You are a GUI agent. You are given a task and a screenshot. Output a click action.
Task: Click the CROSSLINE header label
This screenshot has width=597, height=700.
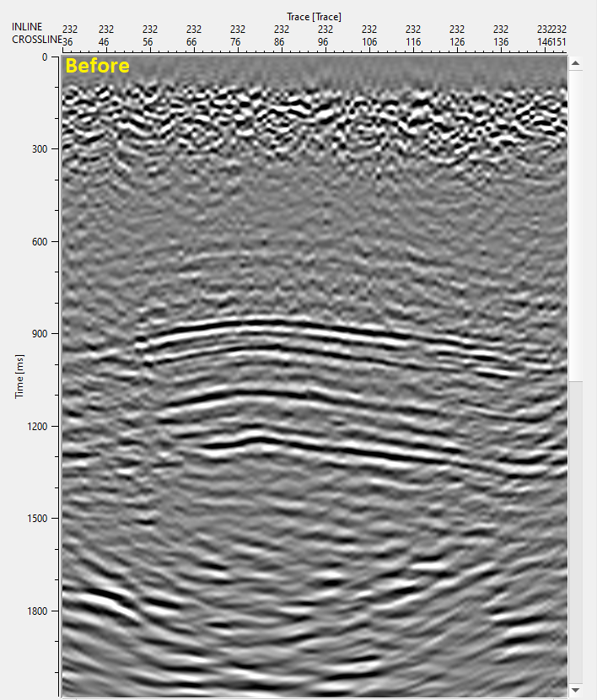click(x=36, y=40)
